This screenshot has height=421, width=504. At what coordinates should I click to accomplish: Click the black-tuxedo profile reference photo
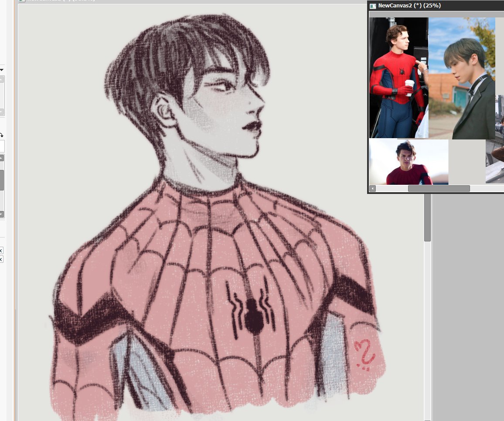point(462,78)
